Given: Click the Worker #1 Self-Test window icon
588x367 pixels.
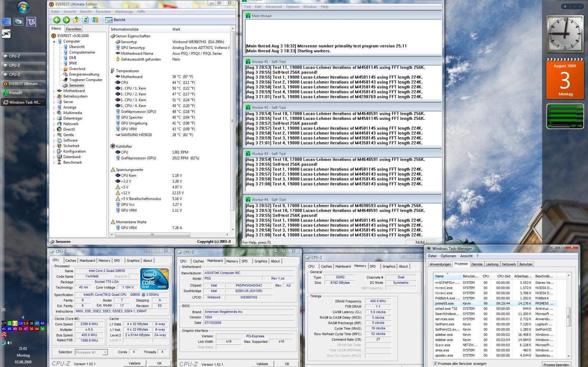Looking at the screenshot, I should 248,62.
